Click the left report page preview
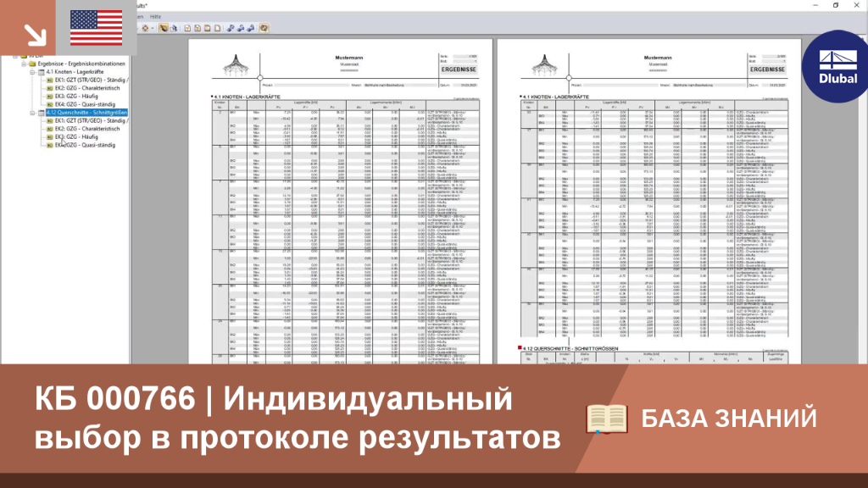 (341, 202)
